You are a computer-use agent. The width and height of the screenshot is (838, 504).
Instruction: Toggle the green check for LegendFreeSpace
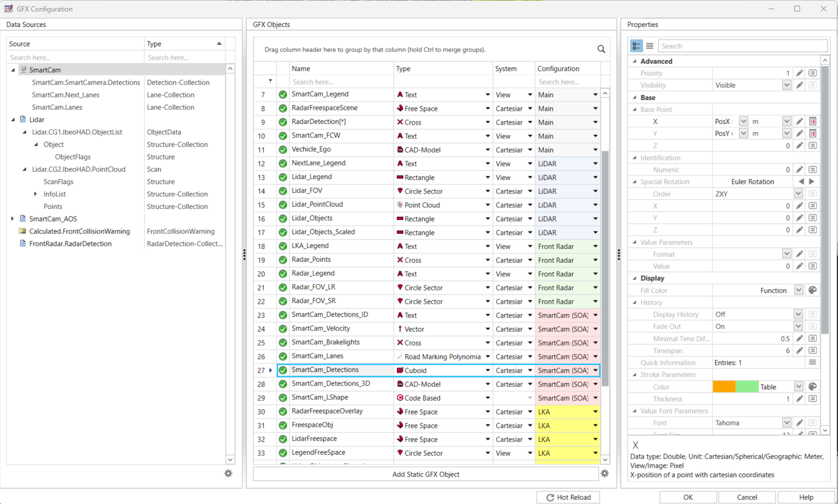click(x=283, y=453)
